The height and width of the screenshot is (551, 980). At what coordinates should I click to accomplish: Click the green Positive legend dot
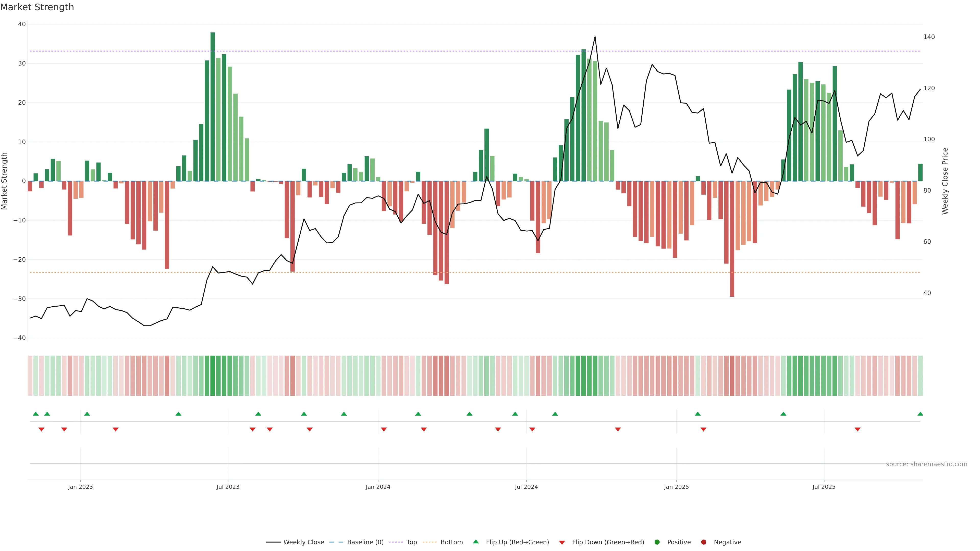[x=657, y=542]
